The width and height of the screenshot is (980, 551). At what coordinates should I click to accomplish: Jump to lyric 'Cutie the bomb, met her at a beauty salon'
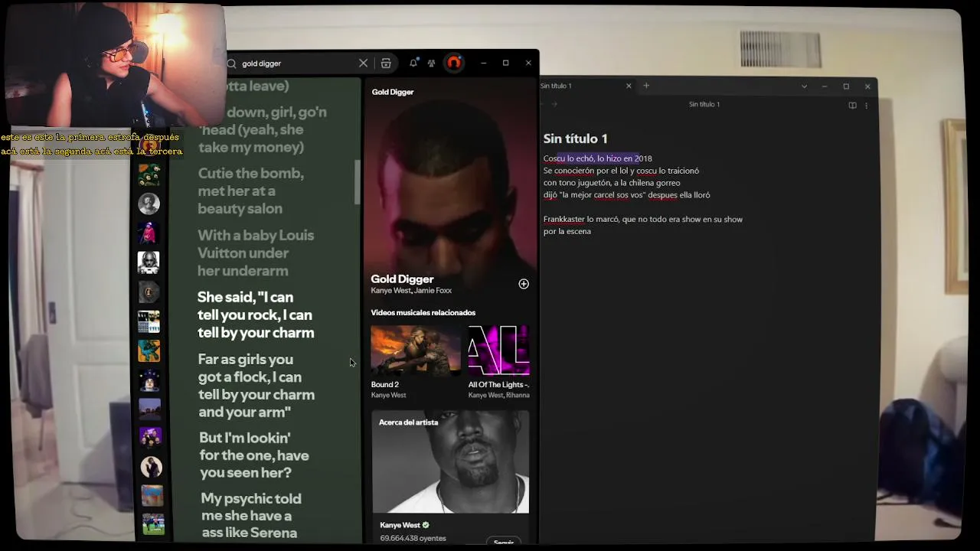point(250,191)
